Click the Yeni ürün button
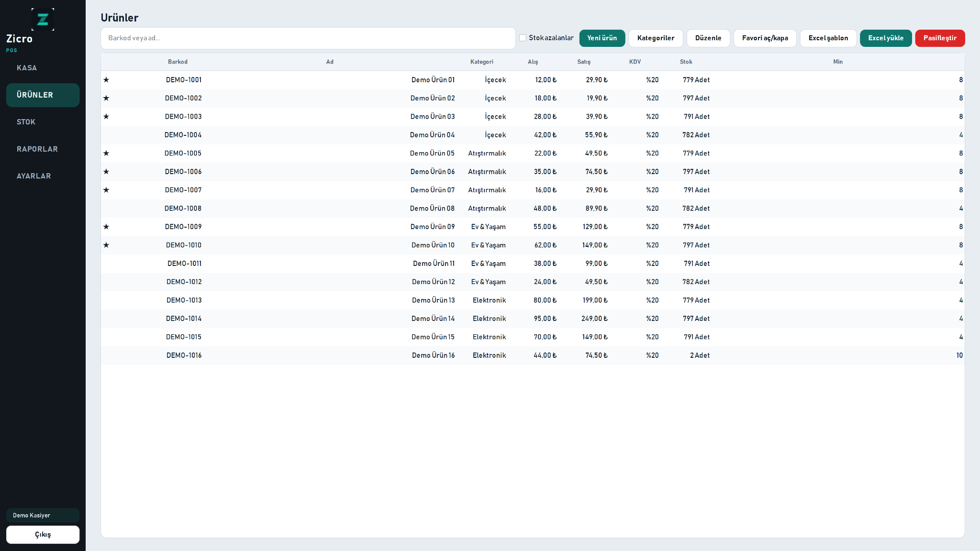Image resolution: width=980 pixels, height=551 pixels. [602, 38]
